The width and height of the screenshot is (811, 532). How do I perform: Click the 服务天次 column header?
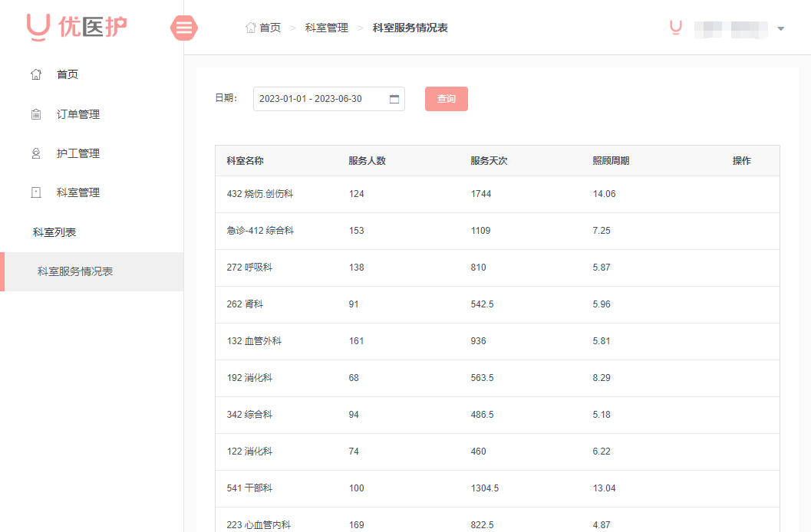489,161
